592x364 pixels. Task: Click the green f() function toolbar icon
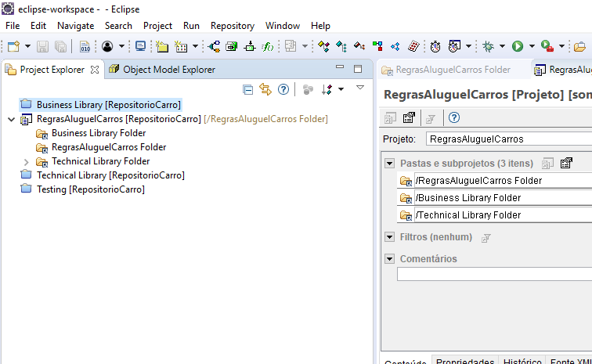pyautogui.click(x=268, y=46)
